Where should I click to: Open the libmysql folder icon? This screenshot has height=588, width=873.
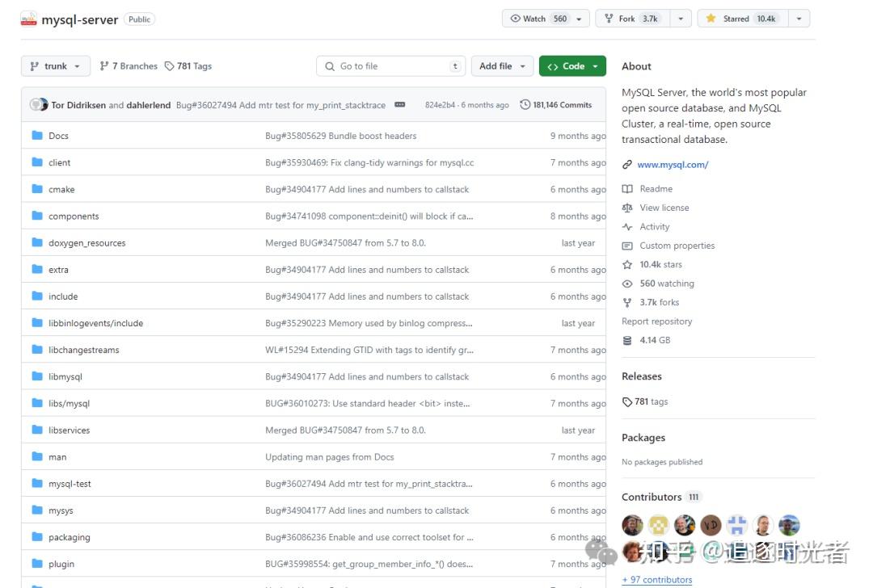[37, 376]
